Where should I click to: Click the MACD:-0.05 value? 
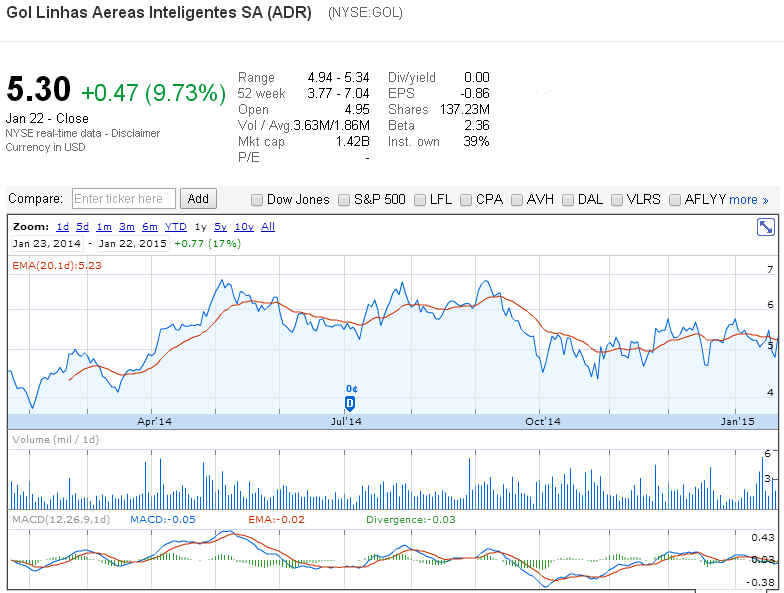tap(162, 520)
